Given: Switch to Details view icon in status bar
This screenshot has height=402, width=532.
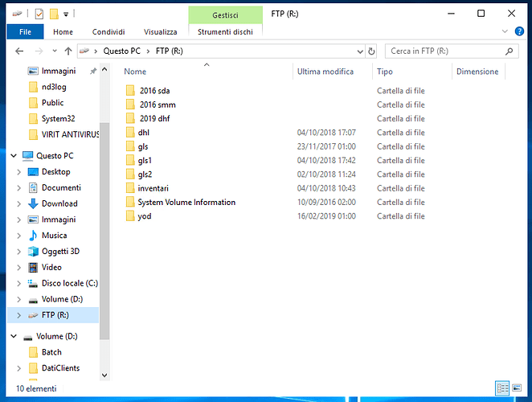Looking at the screenshot, I should point(502,388).
